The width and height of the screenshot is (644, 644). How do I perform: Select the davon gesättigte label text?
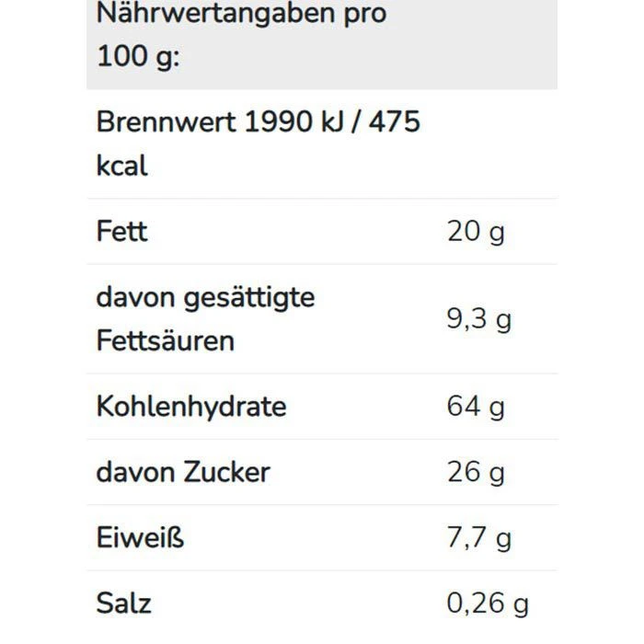pos(205,297)
